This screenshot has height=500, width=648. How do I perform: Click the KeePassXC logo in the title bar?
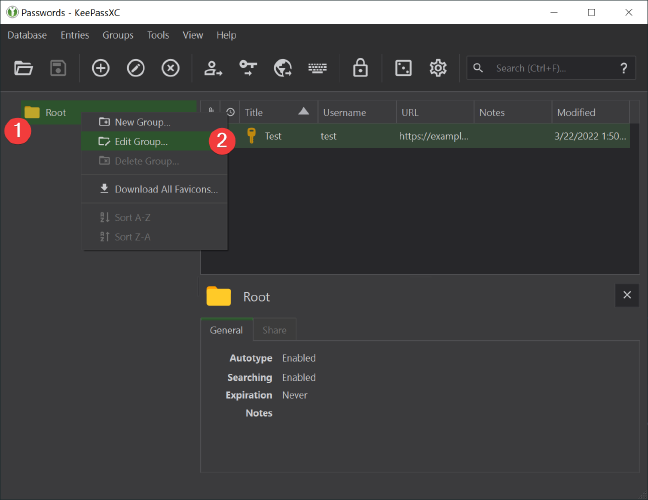[12, 12]
